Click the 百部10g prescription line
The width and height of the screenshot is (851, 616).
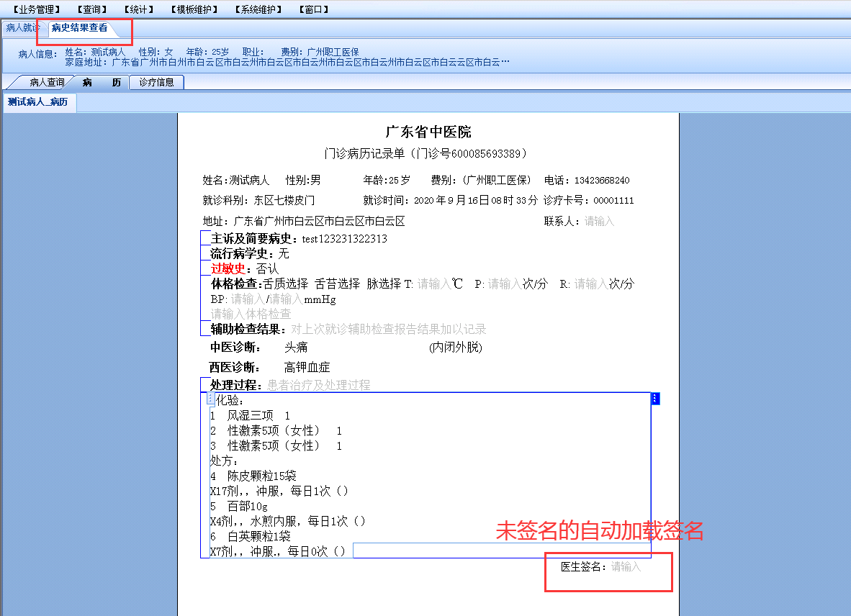(x=239, y=507)
